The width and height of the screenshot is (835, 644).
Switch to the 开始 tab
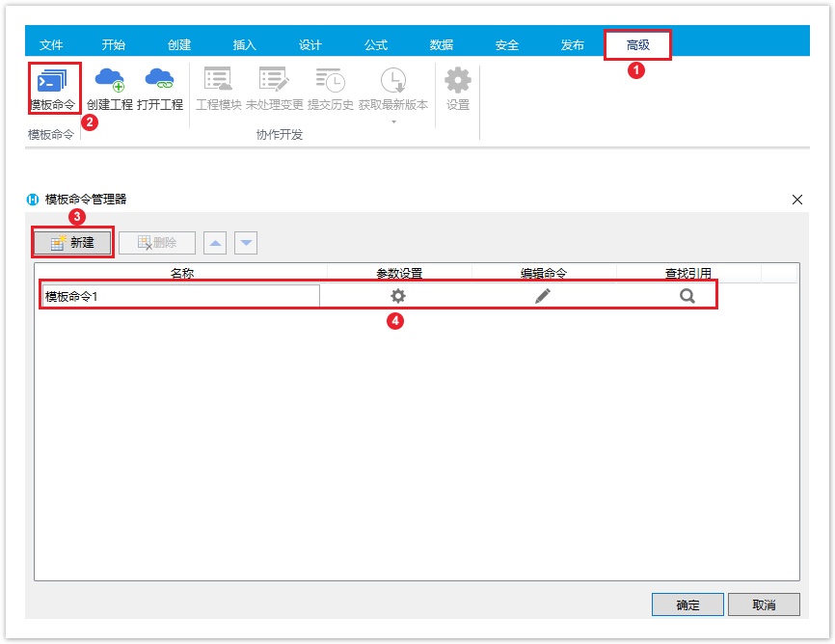[x=114, y=44]
